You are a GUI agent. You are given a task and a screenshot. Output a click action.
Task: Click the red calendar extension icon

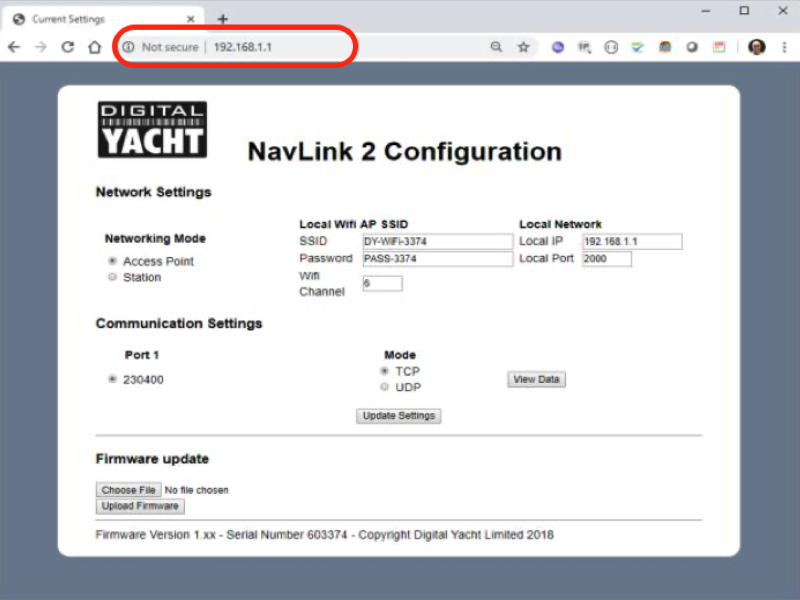[719, 47]
